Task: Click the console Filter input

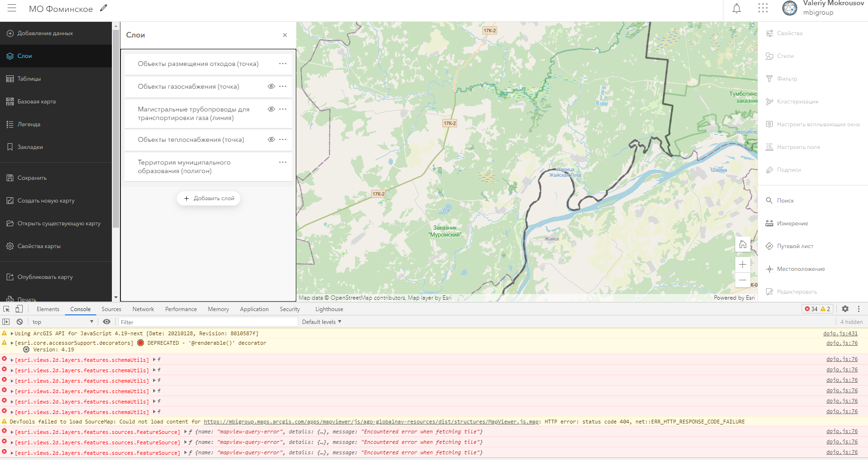Action: coord(208,322)
